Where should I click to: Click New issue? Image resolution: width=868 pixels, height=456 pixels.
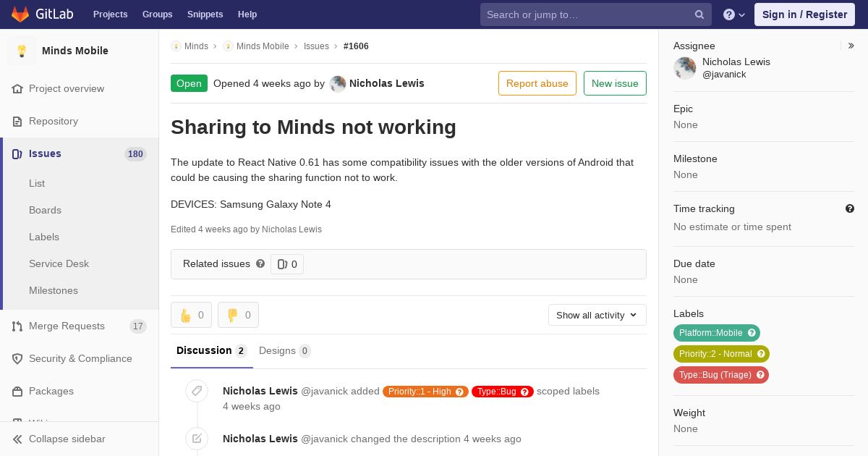point(615,83)
